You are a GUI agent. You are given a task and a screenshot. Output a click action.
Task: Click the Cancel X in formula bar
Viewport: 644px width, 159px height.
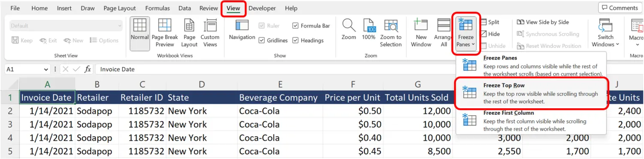coord(65,69)
